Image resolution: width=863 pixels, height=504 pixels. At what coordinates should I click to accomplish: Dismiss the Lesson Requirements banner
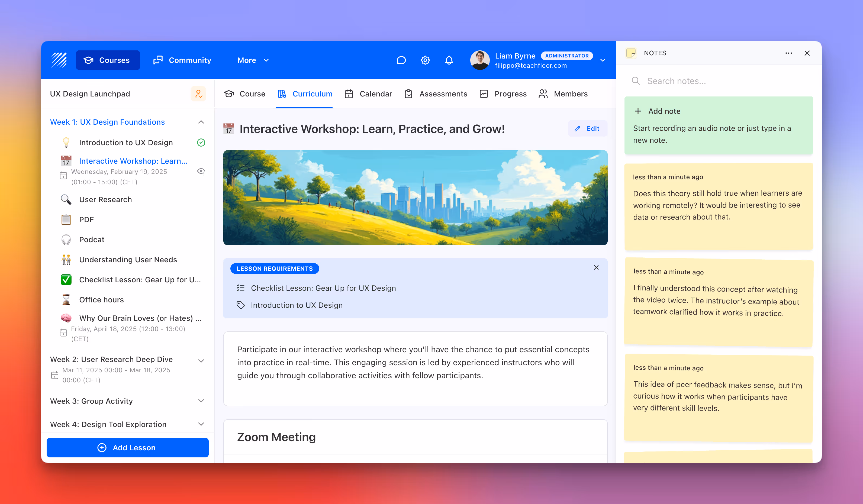(596, 267)
